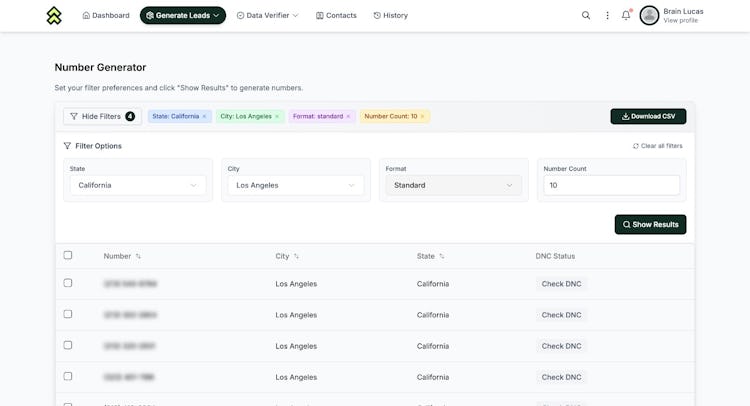Screen dimensions: 750x406
Task: Click the Download CSV button
Action: pos(648,116)
